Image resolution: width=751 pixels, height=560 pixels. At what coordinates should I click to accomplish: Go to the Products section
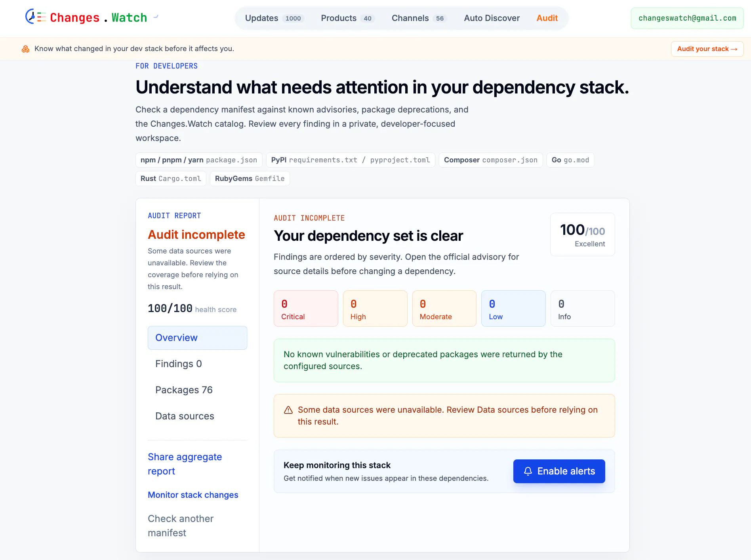(x=347, y=18)
